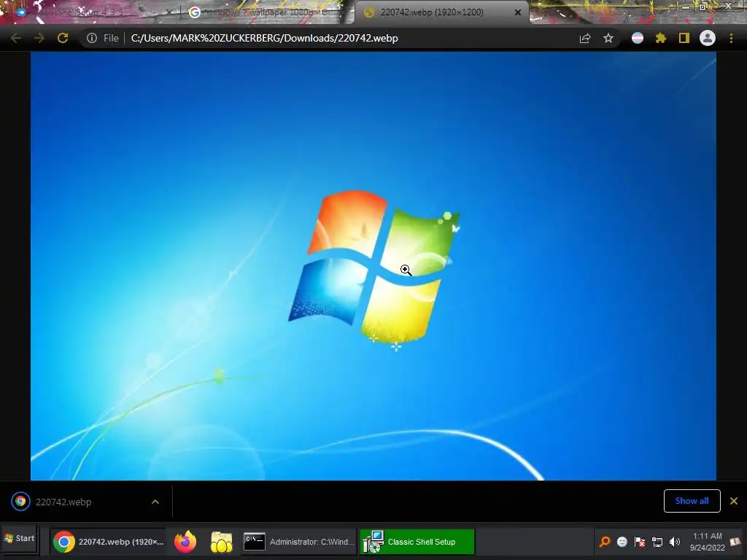The height and width of the screenshot is (560, 747).
Task: Go forward using the forward arrow
Action: pos(39,38)
